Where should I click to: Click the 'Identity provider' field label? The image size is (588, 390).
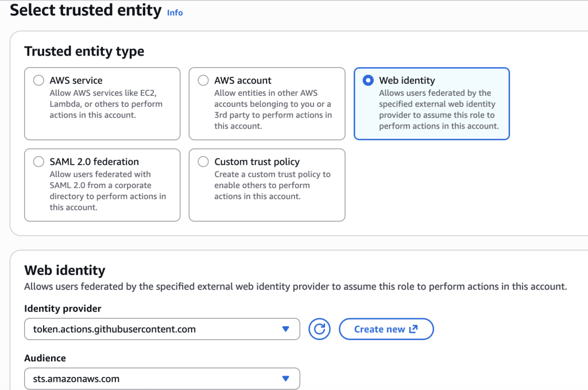[x=63, y=309]
